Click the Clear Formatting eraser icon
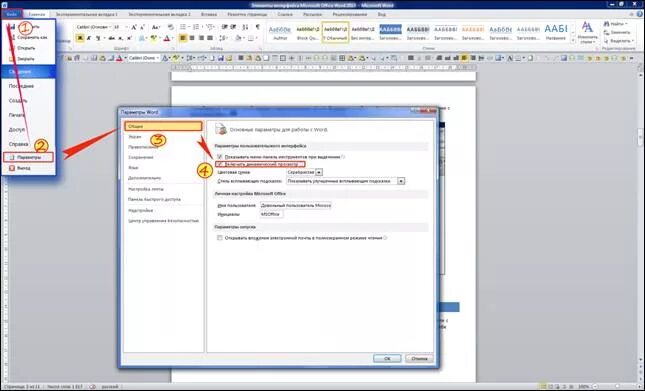This screenshot has width=645, height=391. click(x=171, y=27)
